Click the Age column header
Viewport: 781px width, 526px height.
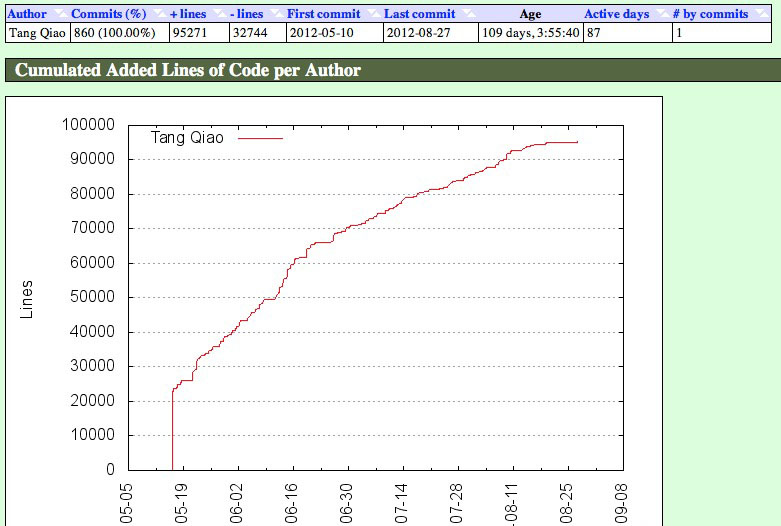pos(529,14)
